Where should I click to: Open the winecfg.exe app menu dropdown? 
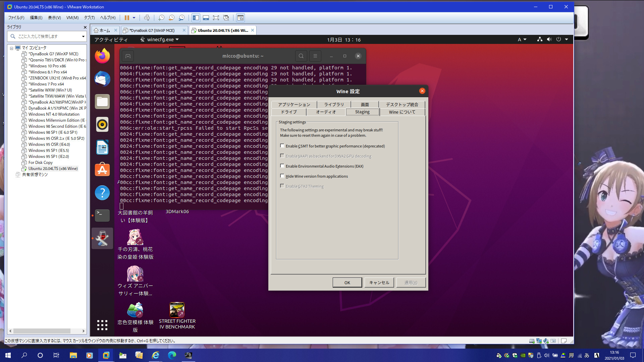pyautogui.click(x=160, y=40)
